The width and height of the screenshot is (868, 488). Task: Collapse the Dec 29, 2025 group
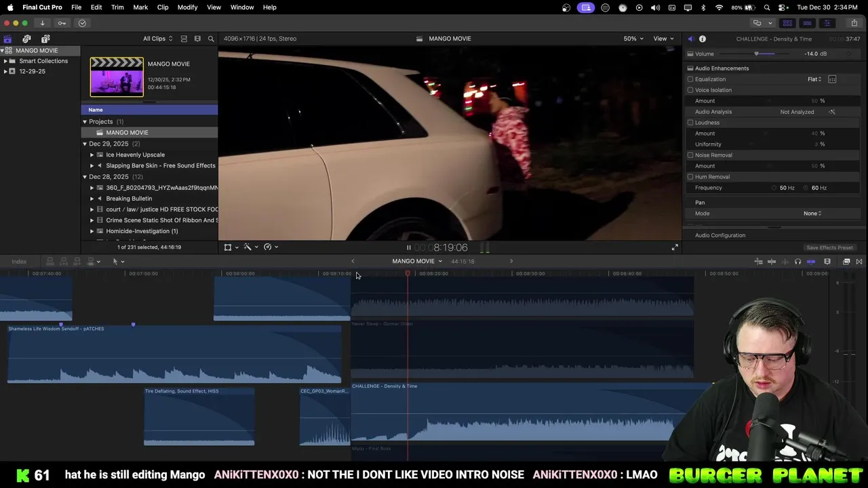85,144
